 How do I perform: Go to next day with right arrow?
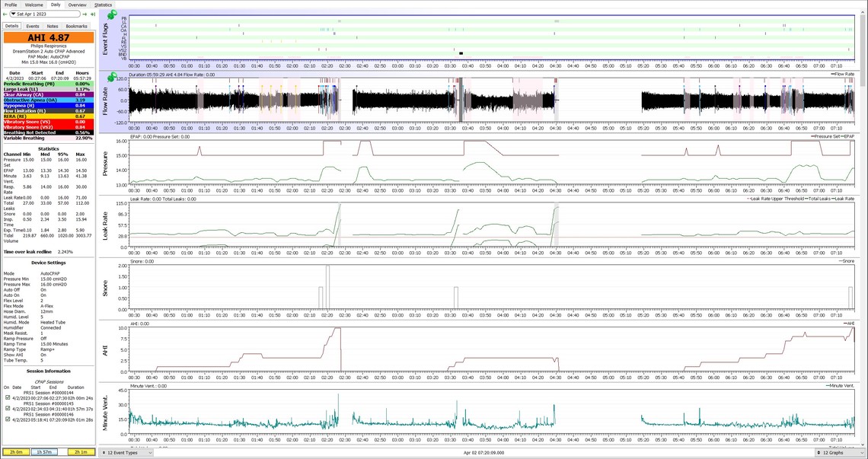pyautogui.click(x=85, y=14)
